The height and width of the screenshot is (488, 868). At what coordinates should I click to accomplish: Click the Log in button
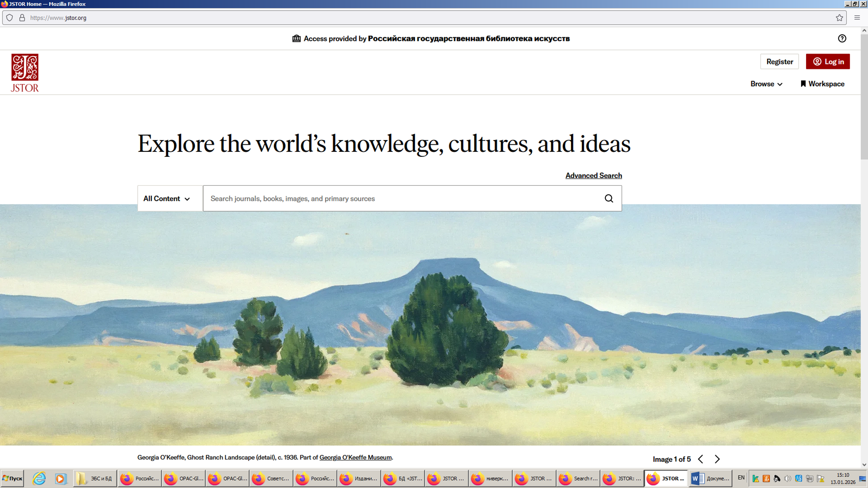(828, 61)
